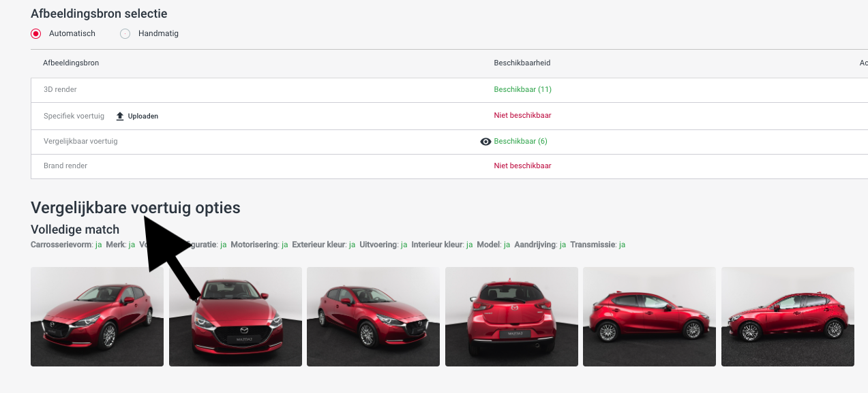Viewport: 868px width, 393px height.
Task: Select the Brand render source row
Action: (x=65, y=166)
